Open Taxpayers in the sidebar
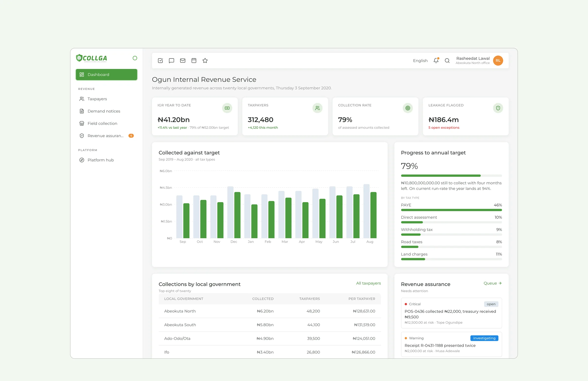The width and height of the screenshot is (588, 381). point(107,99)
